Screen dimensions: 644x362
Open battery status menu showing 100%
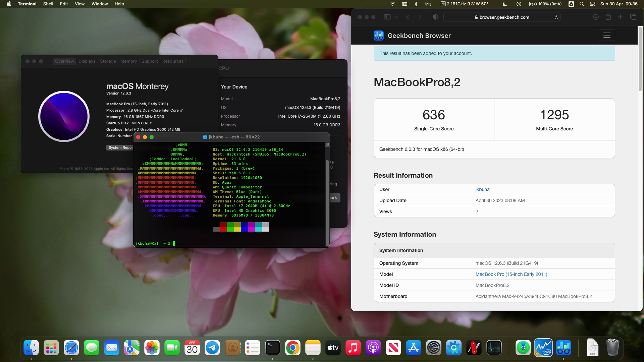545,4
